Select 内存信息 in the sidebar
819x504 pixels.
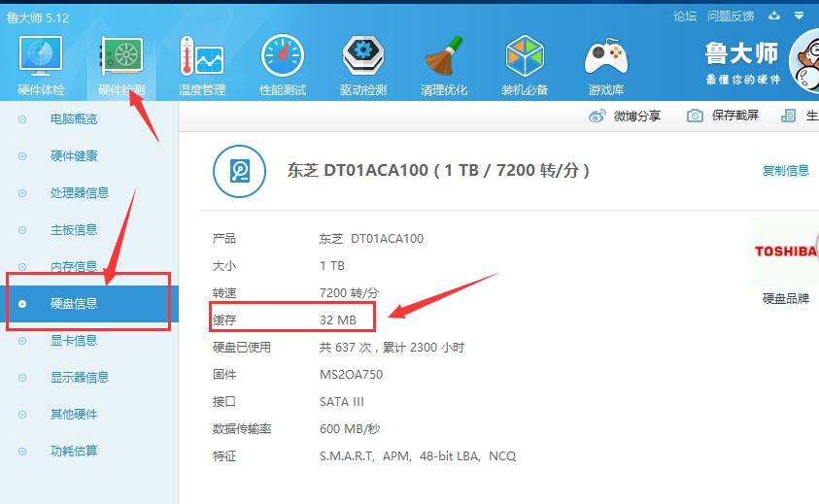74,267
